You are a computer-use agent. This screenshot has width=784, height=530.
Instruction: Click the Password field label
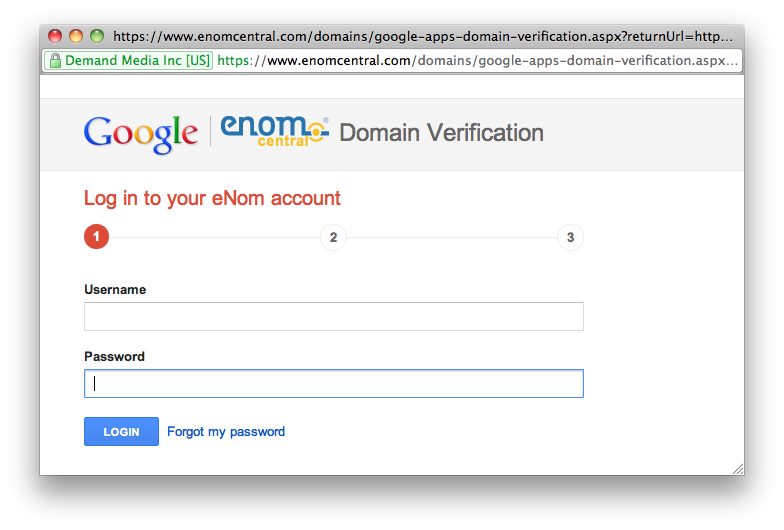click(114, 357)
